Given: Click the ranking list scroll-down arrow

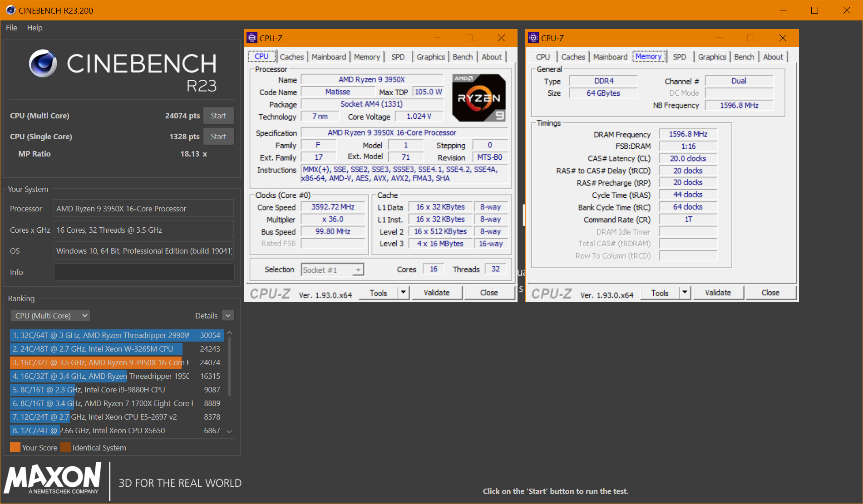Looking at the screenshot, I should pyautogui.click(x=229, y=431).
